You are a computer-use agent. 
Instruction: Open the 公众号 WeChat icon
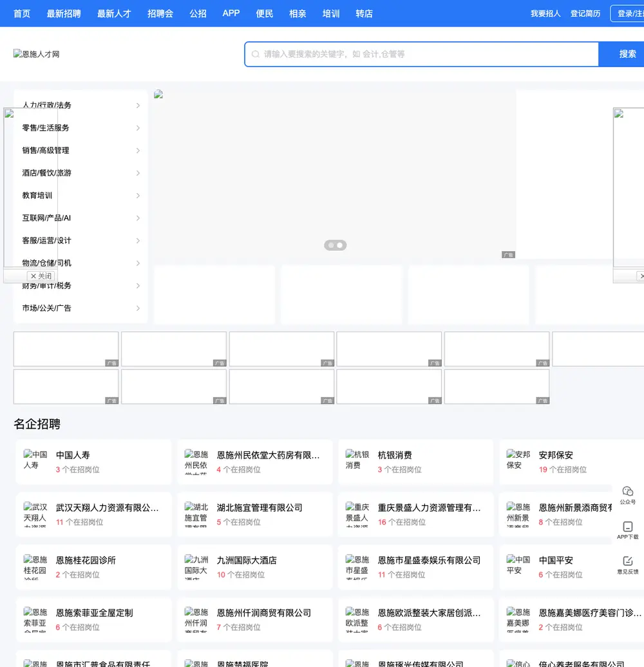coord(627,495)
